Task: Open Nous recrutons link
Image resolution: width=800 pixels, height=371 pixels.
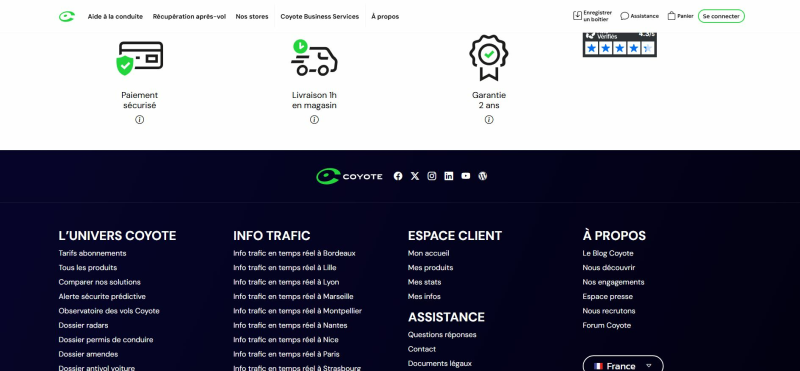Action: tap(609, 311)
